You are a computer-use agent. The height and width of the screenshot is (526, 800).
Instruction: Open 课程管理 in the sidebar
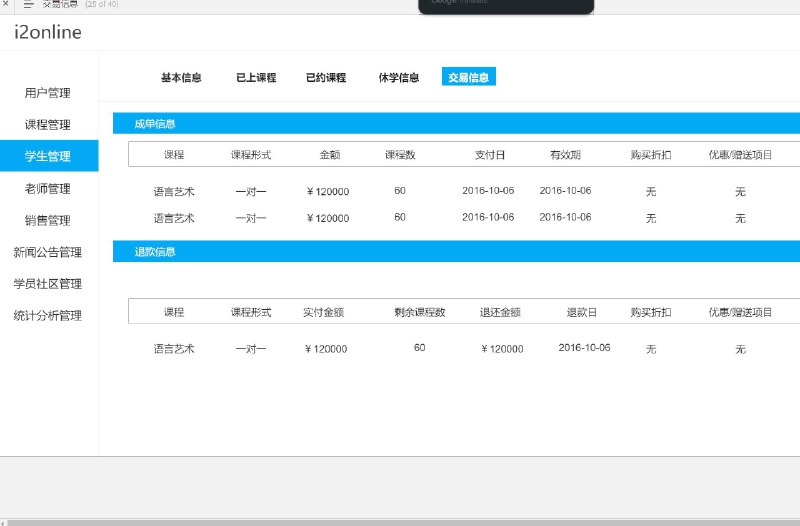coord(47,124)
